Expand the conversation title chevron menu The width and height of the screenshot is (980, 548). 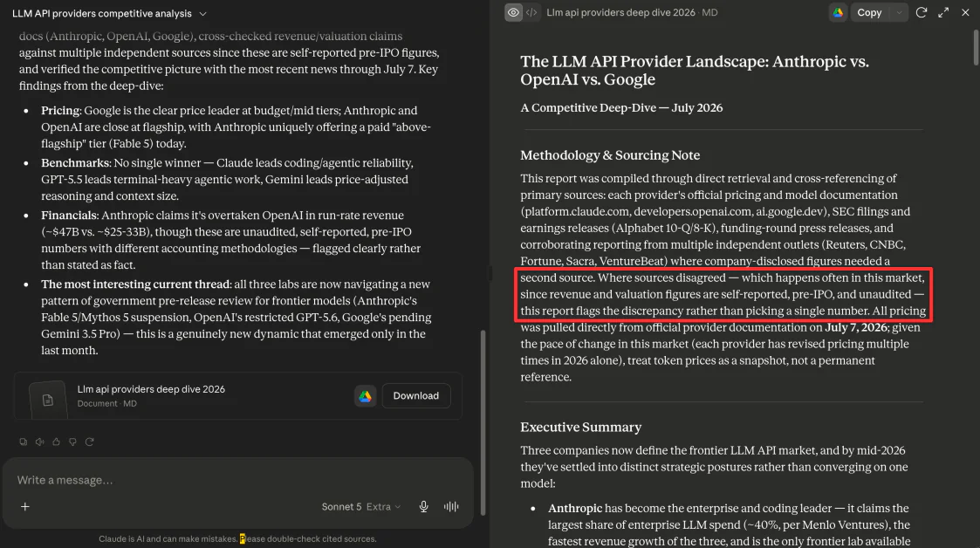tap(202, 14)
